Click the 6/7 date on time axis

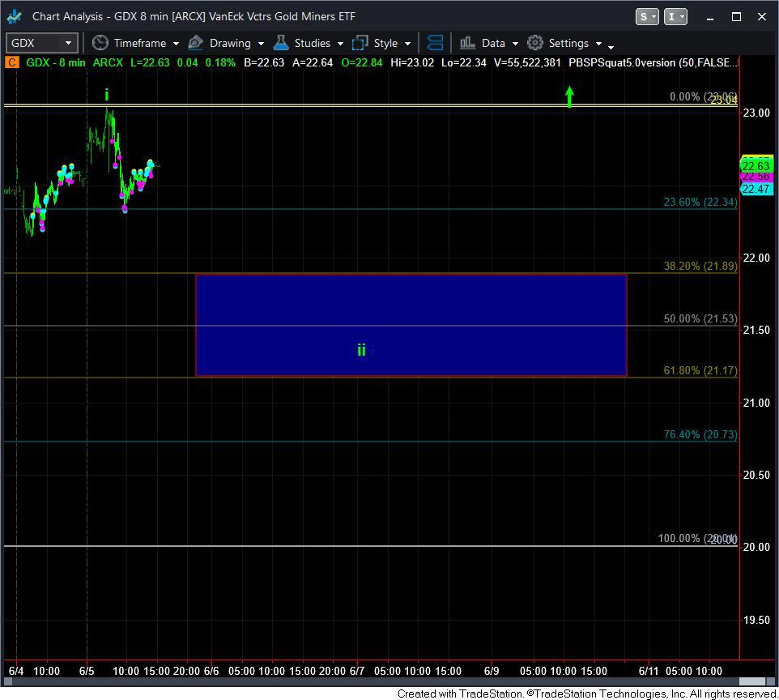pos(357,671)
